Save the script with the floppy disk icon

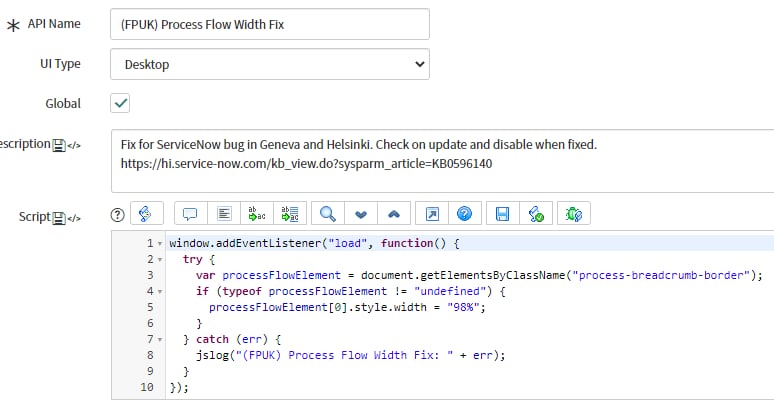pyautogui.click(x=503, y=214)
